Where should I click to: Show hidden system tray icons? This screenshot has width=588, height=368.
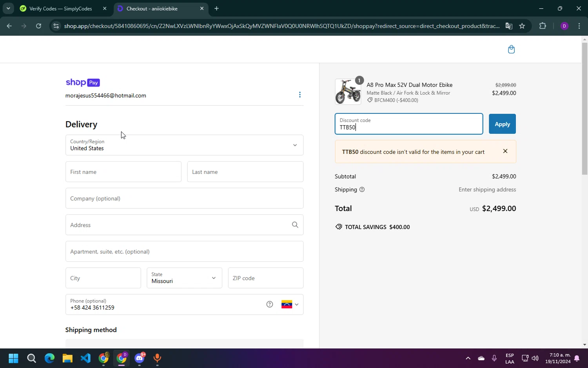(468, 358)
